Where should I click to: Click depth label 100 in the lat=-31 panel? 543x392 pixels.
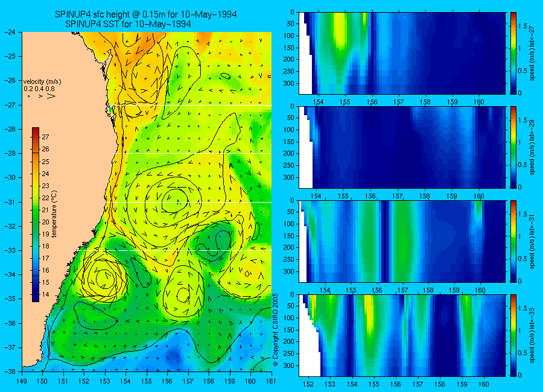coord(288,224)
